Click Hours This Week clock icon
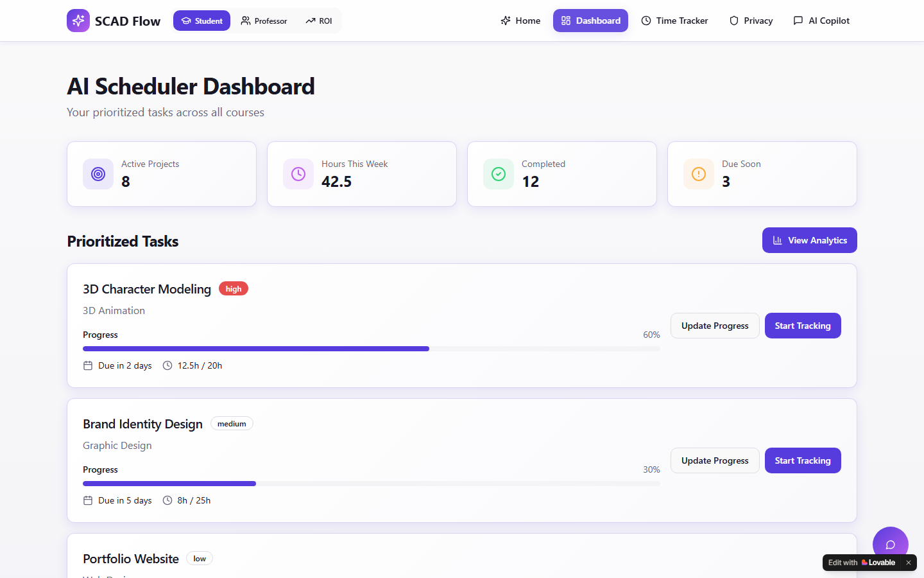Image resolution: width=924 pixels, height=578 pixels. (298, 174)
